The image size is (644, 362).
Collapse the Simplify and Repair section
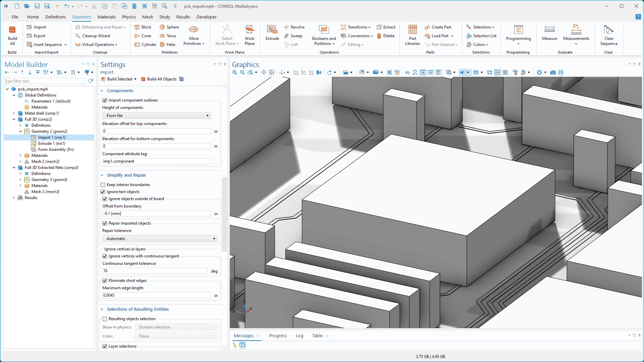tap(102, 175)
